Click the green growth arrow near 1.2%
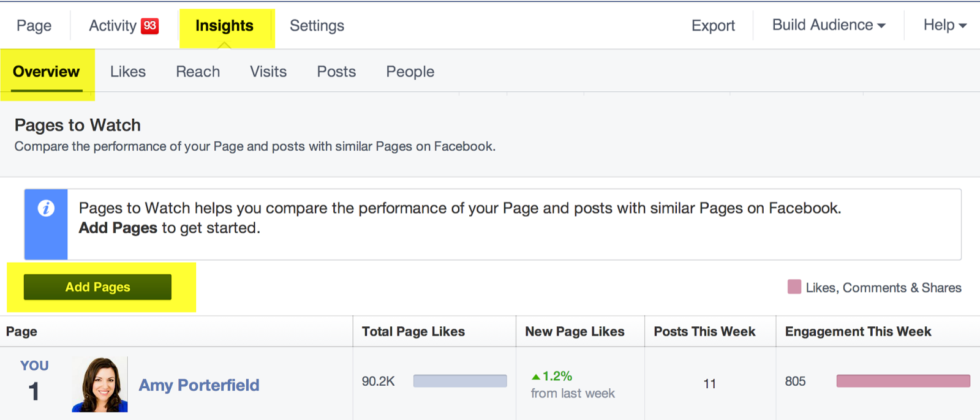Image resolution: width=980 pixels, height=420 pixels. [536, 377]
